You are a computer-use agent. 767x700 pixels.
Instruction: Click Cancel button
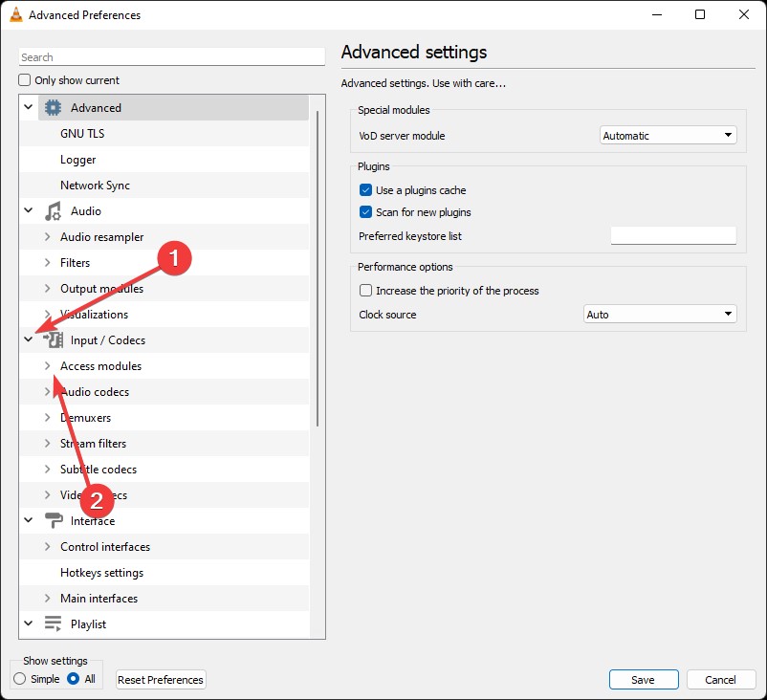coord(721,680)
